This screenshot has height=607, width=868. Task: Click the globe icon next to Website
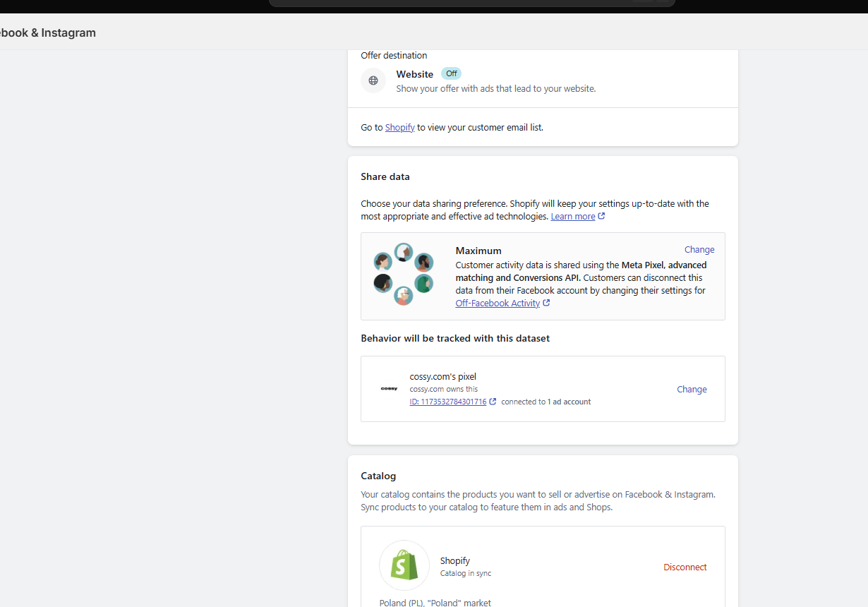(x=373, y=80)
